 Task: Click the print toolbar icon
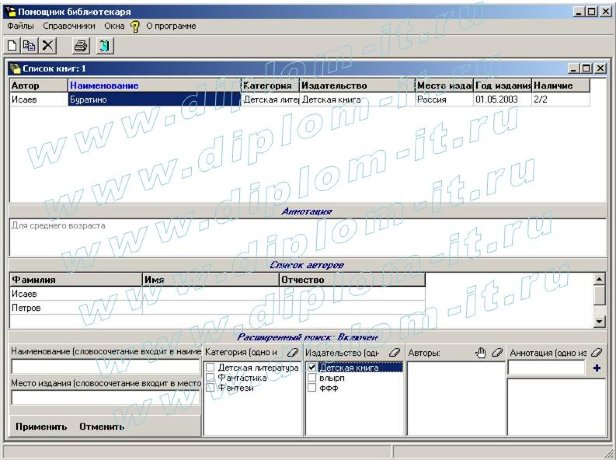(81, 46)
